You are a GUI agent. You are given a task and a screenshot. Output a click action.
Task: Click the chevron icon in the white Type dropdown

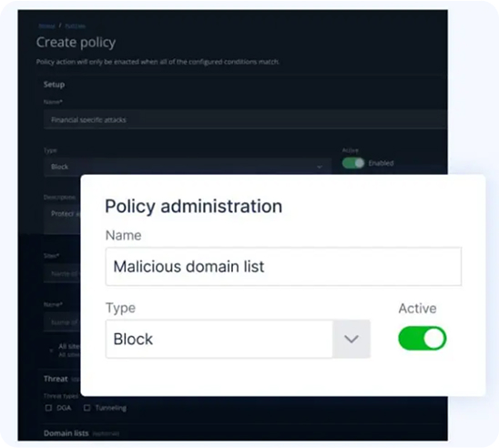(351, 339)
